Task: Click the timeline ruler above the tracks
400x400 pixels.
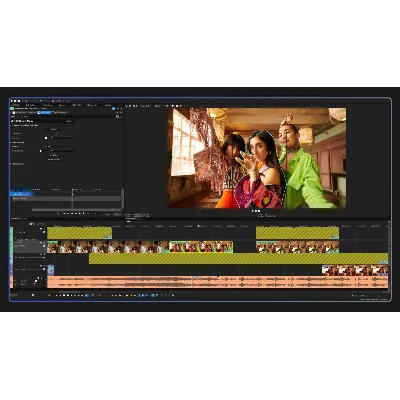Action: coord(217,226)
